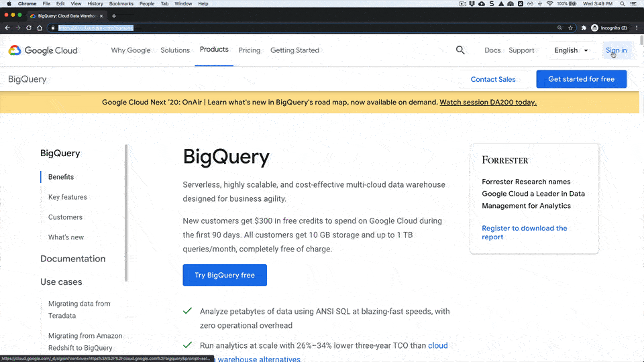Open the Apple menu
Viewport: 644px width, 362px height.
[9, 4]
